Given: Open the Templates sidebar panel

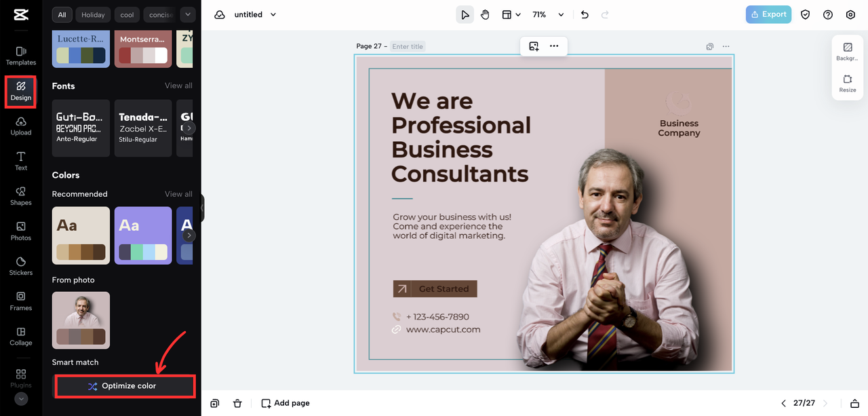Looking at the screenshot, I should click(x=21, y=56).
